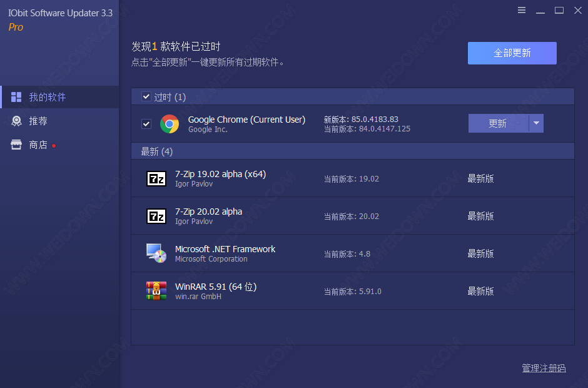Click 最新版 status for WinRAR
This screenshot has height=388, width=588.
click(x=480, y=291)
